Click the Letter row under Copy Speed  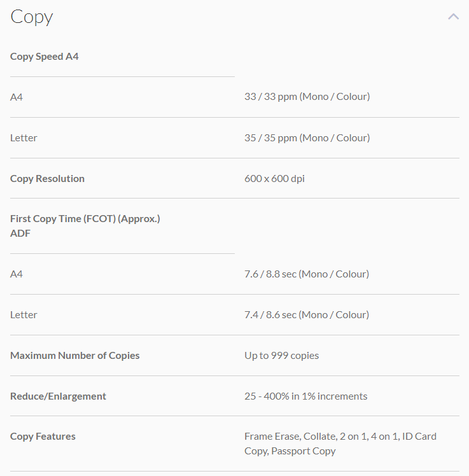coord(24,137)
